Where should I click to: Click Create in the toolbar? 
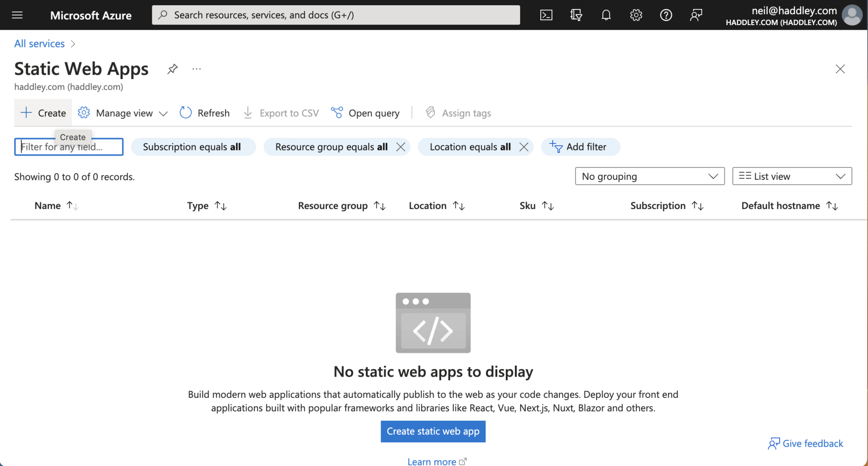point(43,113)
